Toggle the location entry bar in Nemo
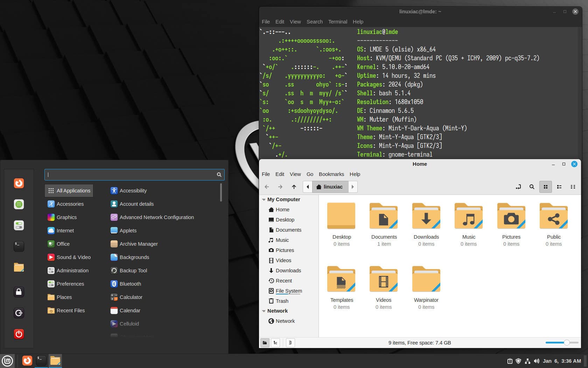Viewport: 588px width, 368px height. click(518, 187)
